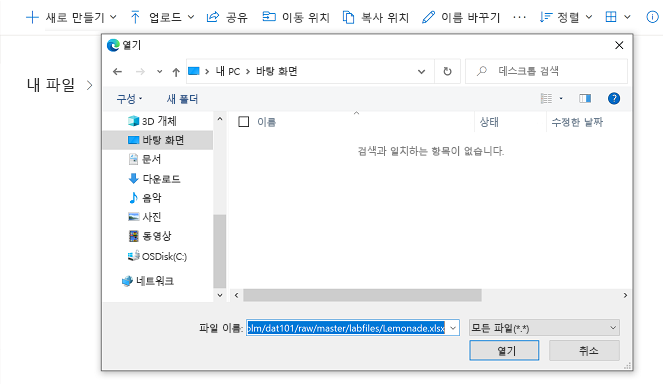The image size is (663, 384).
Task: Click tree pane scroll up arrow
Action: point(220,119)
